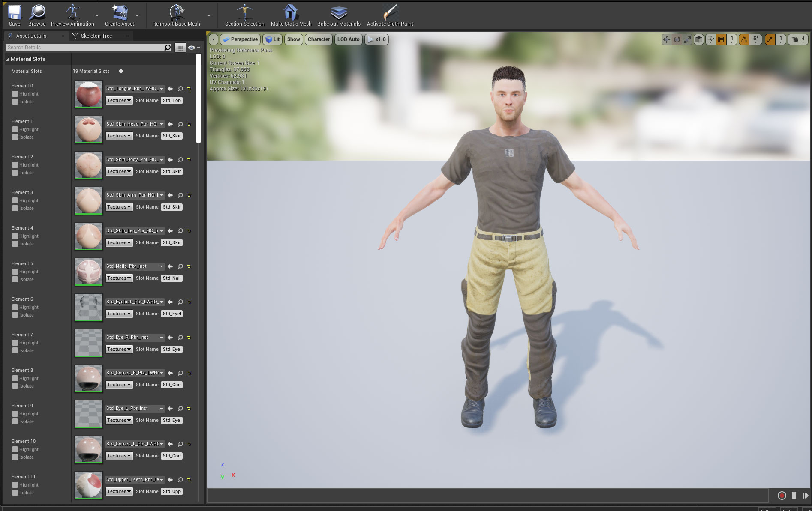
Task: Save the skeletal mesh asset
Action: [x=15, y=15]
